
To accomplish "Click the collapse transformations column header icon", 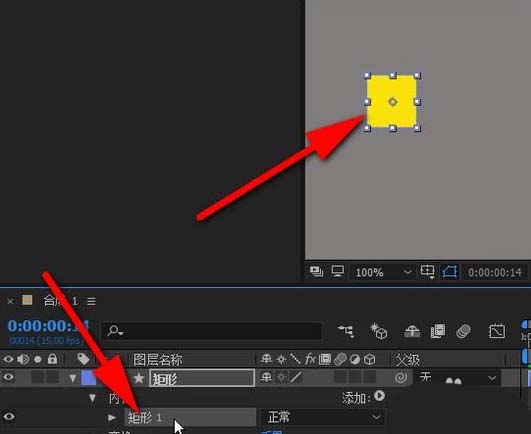I will (281, 359).
